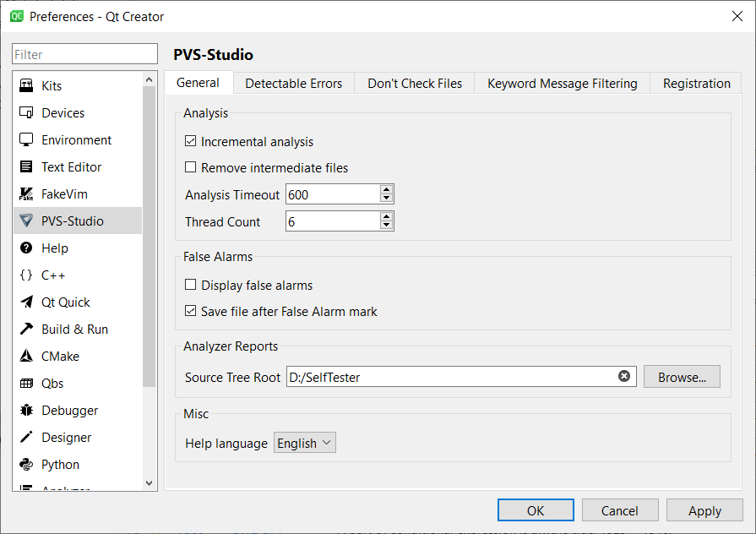Click the Filter search field
The height and width of the screenshot is (534, 756).
pos(84,54)
